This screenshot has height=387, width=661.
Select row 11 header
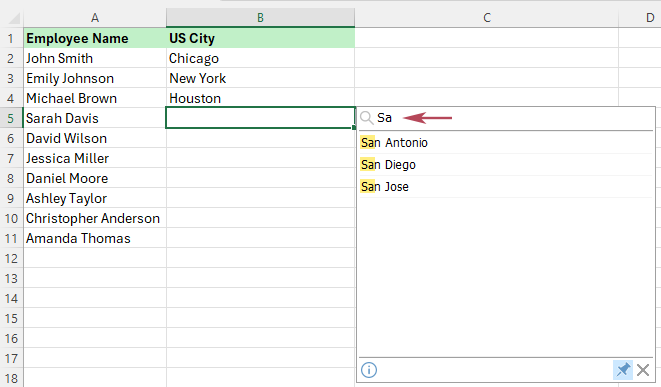click(11, 238)
